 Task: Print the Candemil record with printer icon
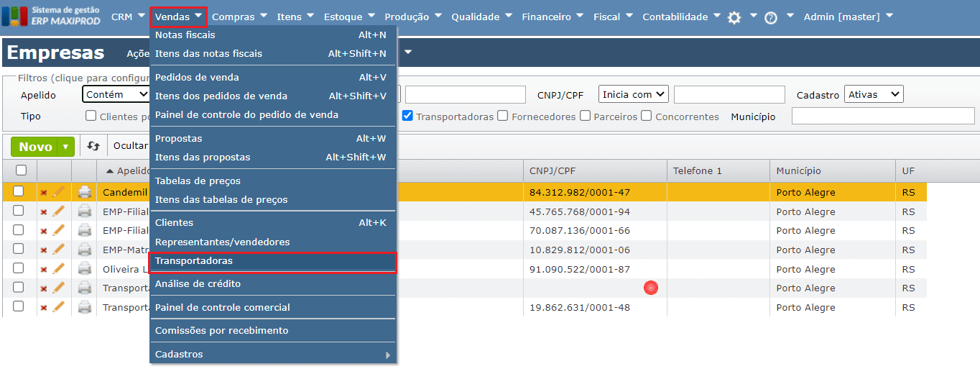[x=85, y=192]
